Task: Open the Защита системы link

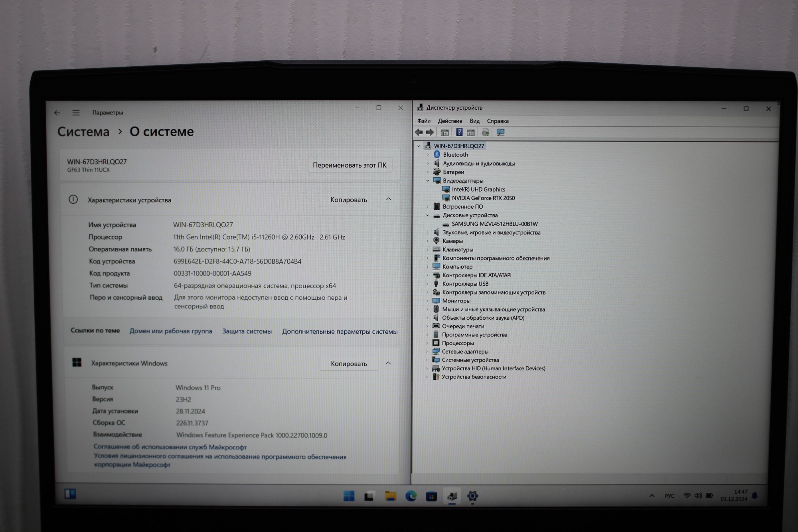Action: point(247,331)
